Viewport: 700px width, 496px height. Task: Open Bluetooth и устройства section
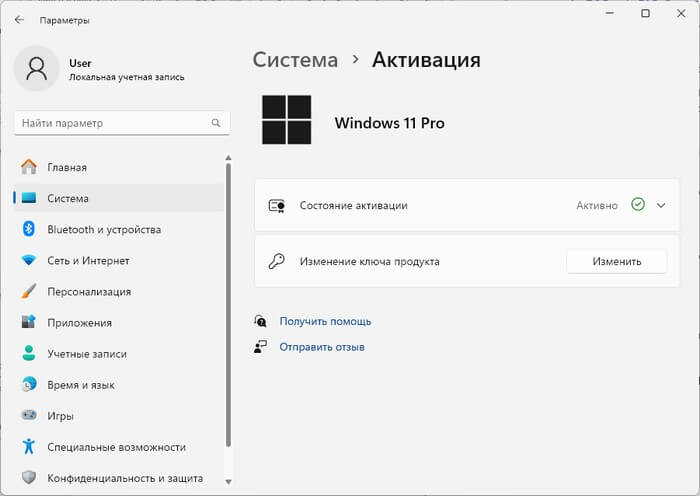coord(119,229)
